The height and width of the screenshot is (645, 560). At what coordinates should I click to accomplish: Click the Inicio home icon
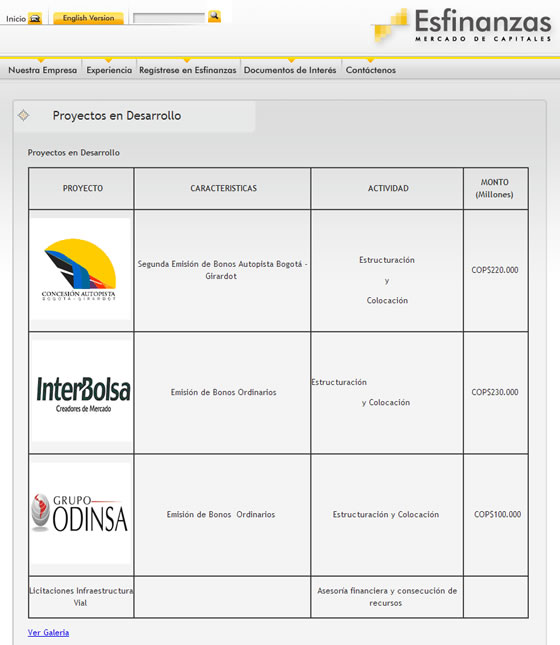tap(35, 19)
